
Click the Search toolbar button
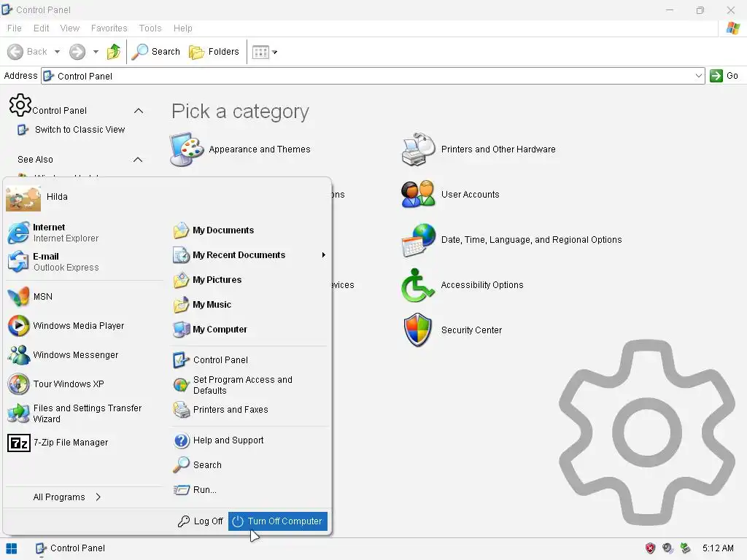pyautogui.click(x=155, y=52)
